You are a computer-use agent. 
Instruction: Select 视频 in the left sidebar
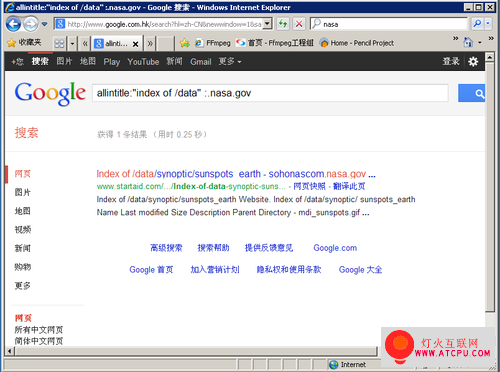coord(23,230)
